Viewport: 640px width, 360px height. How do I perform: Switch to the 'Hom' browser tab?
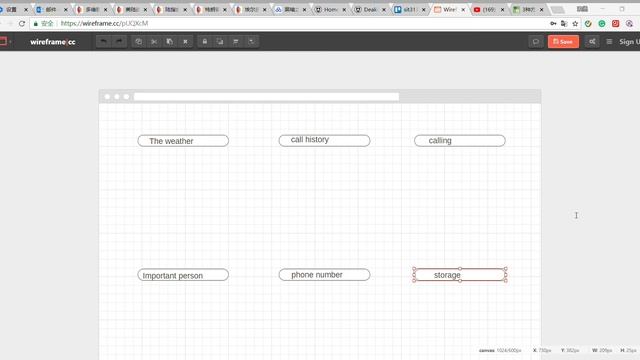point(330,9)
